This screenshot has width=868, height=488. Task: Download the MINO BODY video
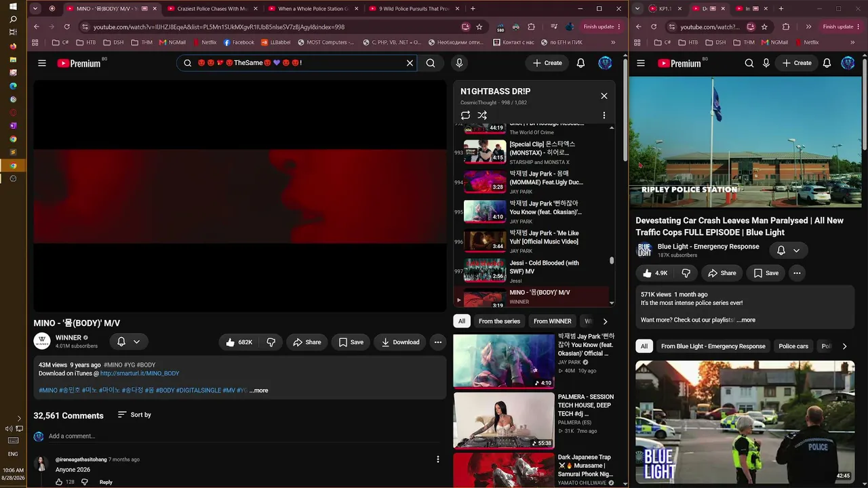click(x=400, y=342)
